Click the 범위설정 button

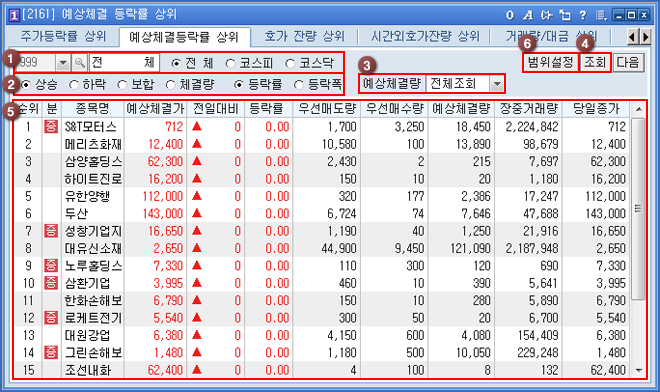[551, 63]
